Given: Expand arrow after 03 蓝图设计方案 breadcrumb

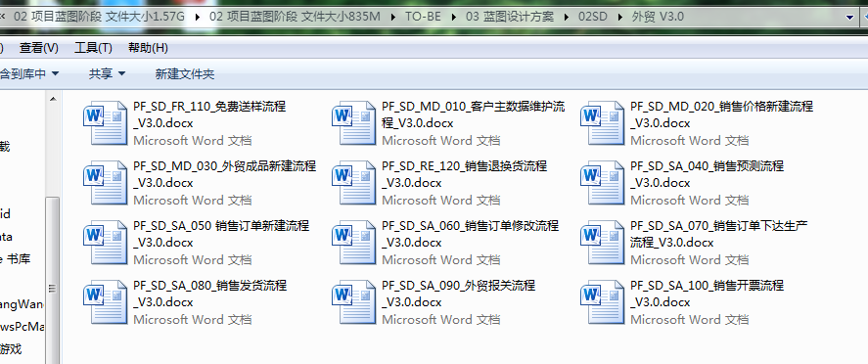Looking at the screenshot, I should pyautogui.click(x=567, y=18).
